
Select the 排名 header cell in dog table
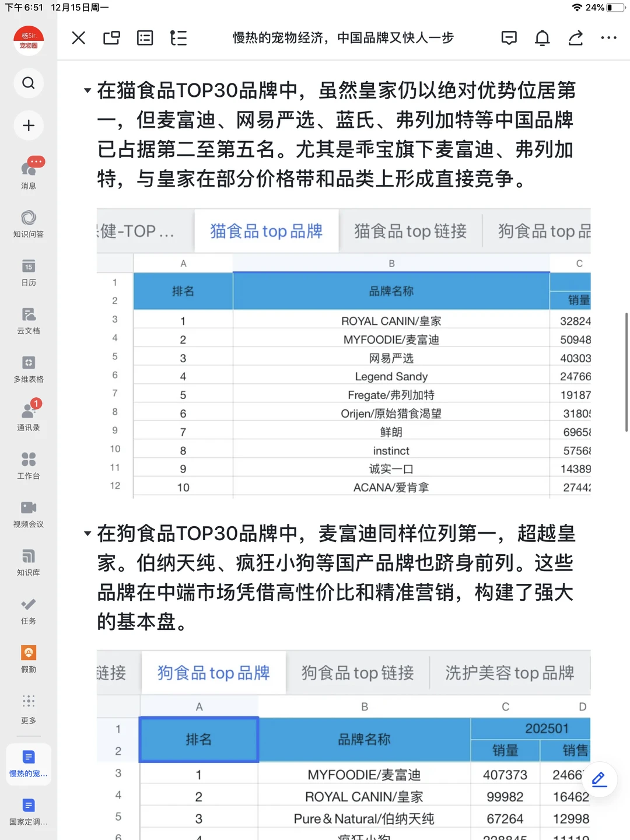pyautogui.click(x=198, y=740)
